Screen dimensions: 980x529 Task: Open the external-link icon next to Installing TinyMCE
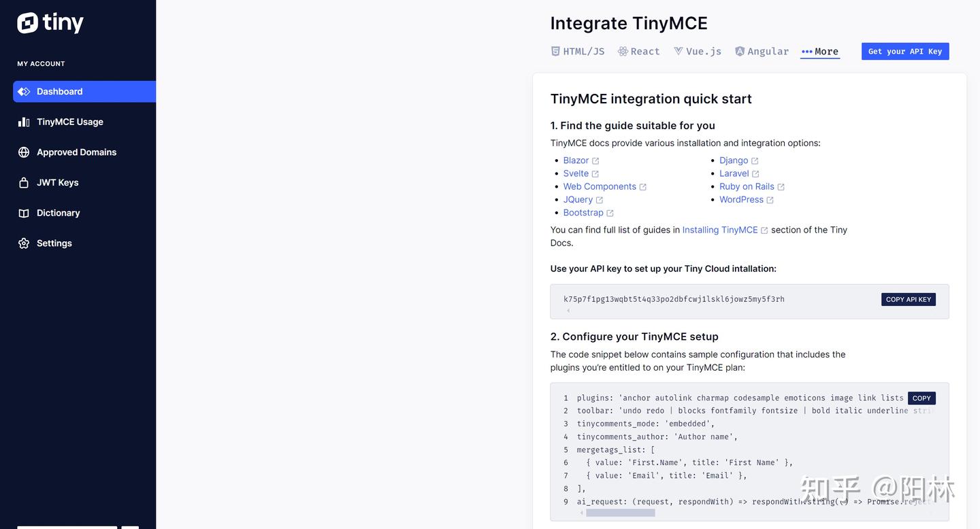(x=764, y=230)
